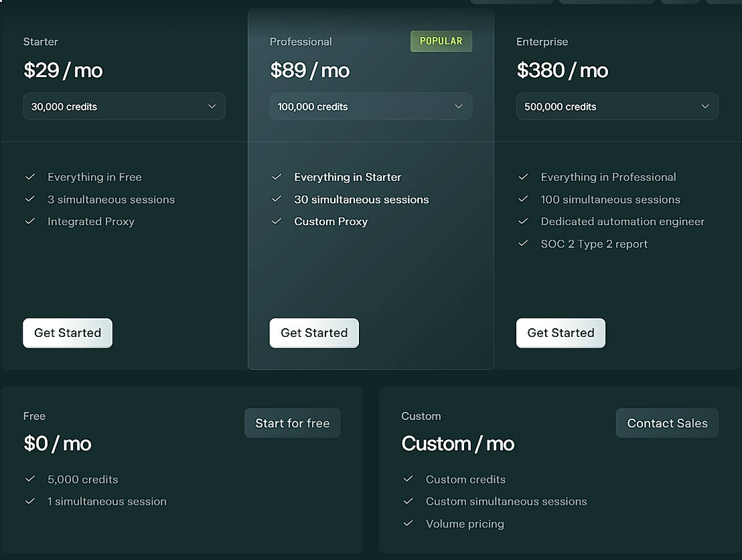Click checkmark beside 100 simultaneous sessions

click(x=523, y=199)
